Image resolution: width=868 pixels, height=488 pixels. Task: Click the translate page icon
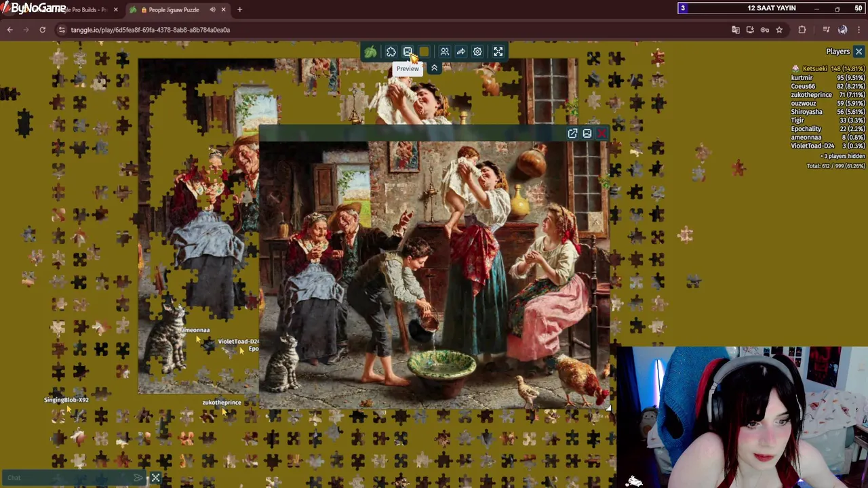point(735,30)
